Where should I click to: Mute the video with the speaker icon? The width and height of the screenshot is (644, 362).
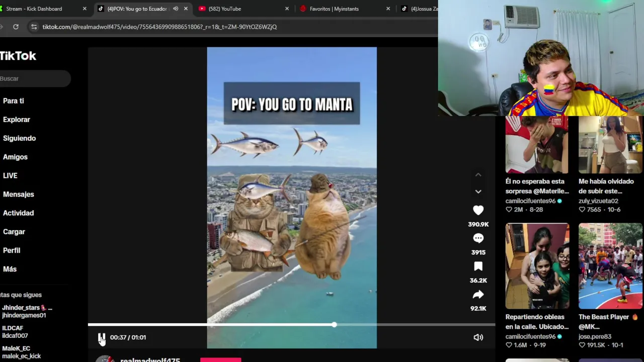click(x=478, y=337)
